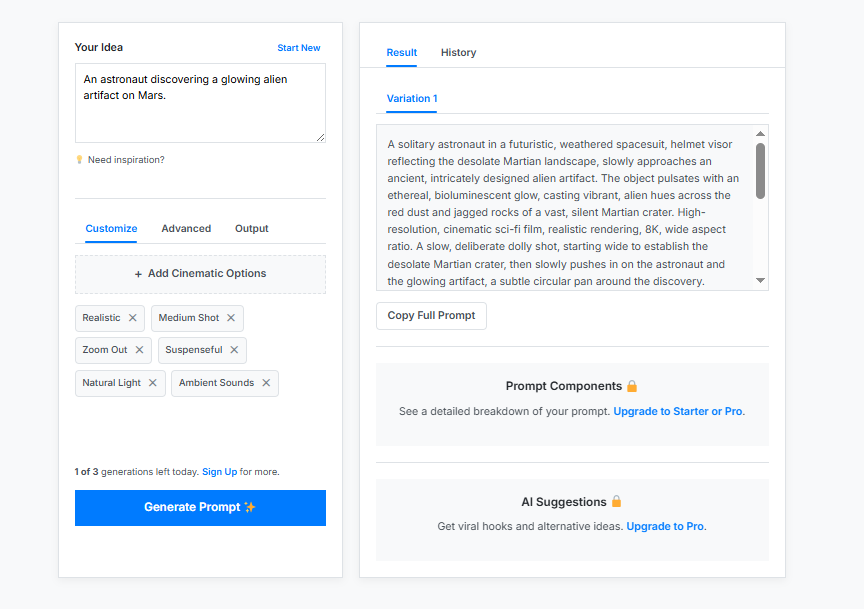Viewport: 864px width, 609px height.
Task: Switch to the History tab
Action: tap(458, 52)
